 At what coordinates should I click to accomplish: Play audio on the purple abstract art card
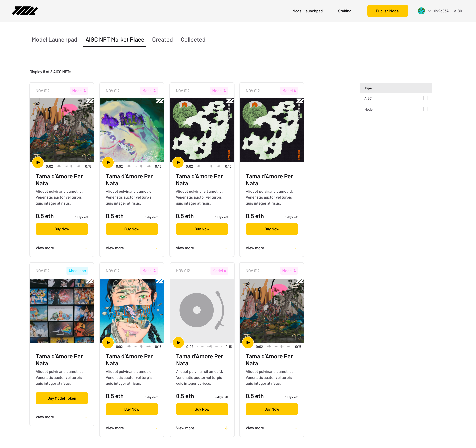(x=108, y=162)
